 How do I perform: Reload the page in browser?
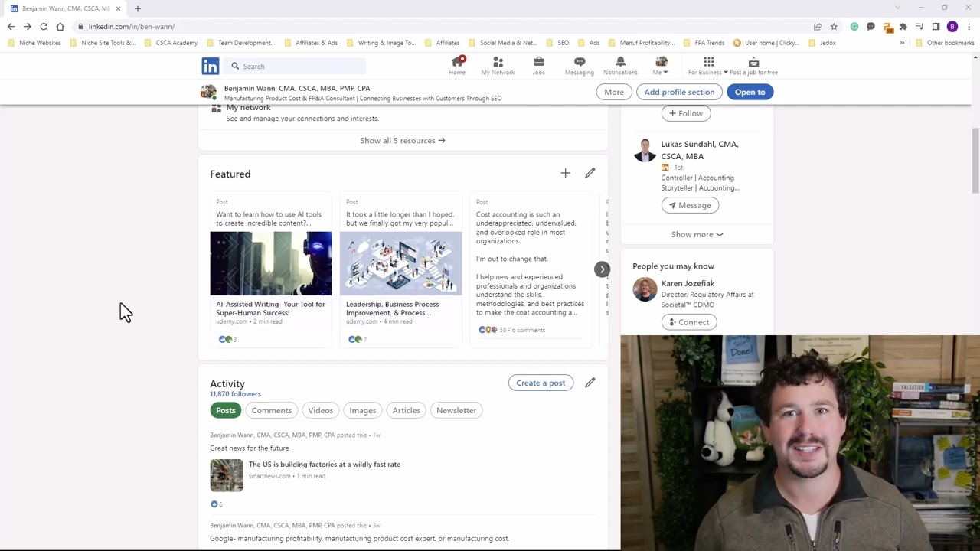pos(44,27)
